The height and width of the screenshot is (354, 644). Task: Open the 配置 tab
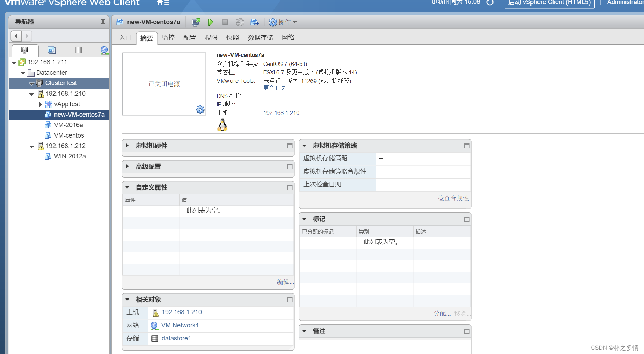pos(190,38)
